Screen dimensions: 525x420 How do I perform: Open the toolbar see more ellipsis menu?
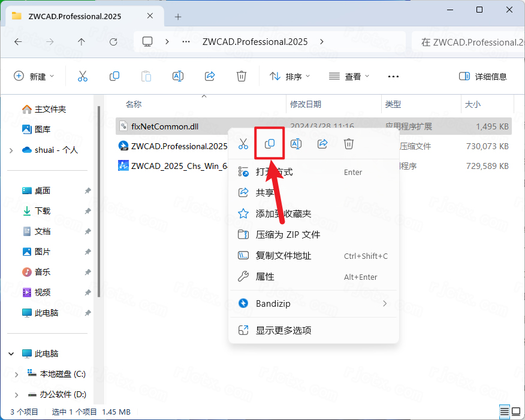pos(393,76)
